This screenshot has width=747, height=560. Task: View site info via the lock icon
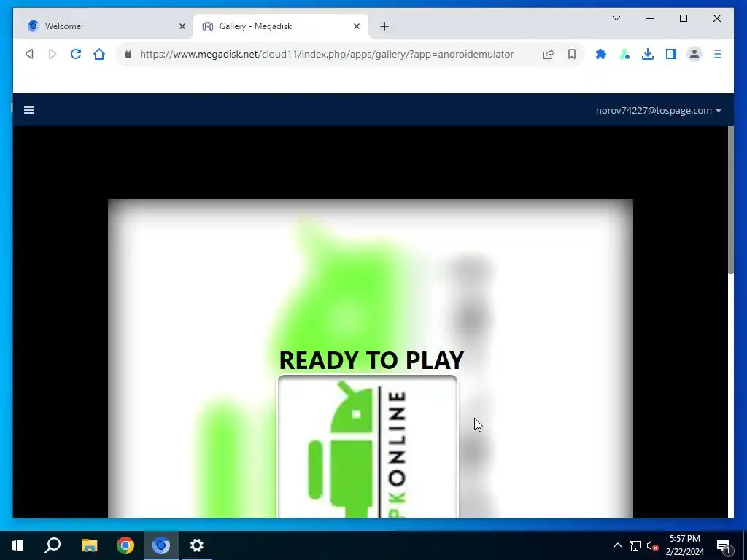128,54
